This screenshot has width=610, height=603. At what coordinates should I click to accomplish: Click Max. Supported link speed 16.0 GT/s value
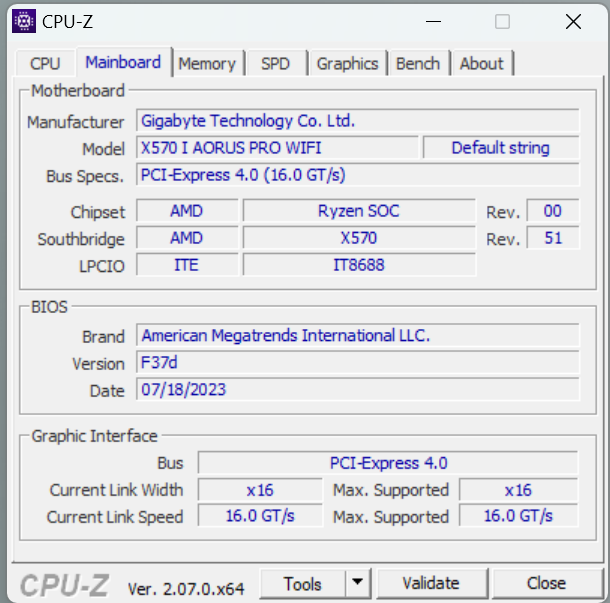(519, 516)
